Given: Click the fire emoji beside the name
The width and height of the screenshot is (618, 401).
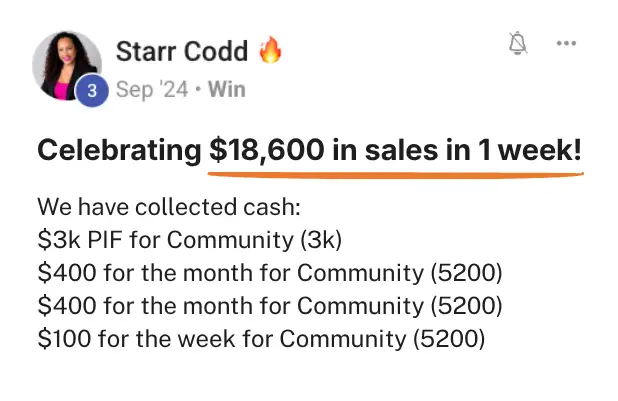Looking at the screenshot, I should (x=270, y=50).
